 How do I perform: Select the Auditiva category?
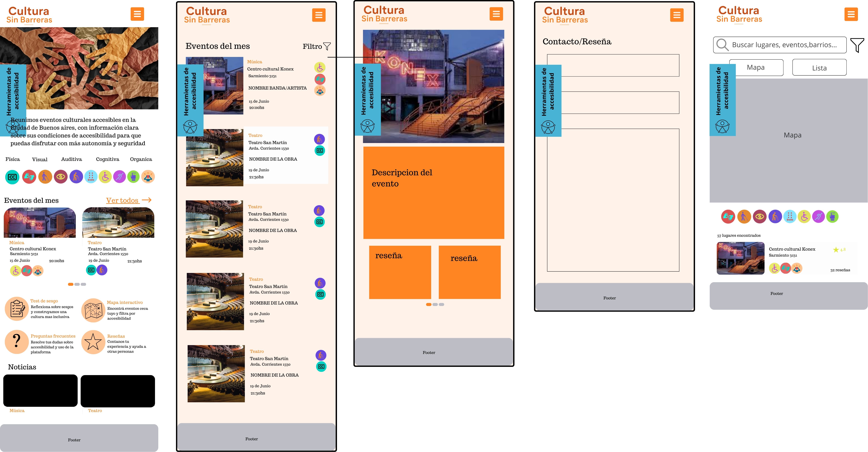click(71, 159)
